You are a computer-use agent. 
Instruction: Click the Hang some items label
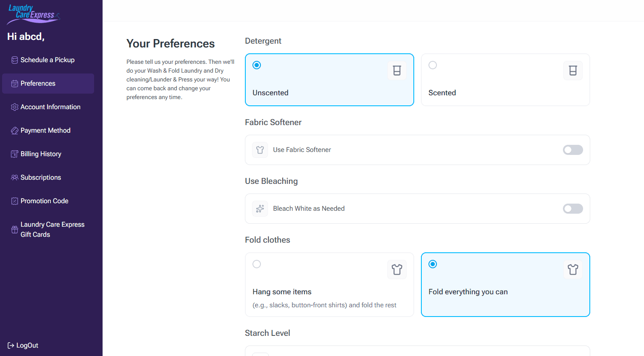coord(282,292)
